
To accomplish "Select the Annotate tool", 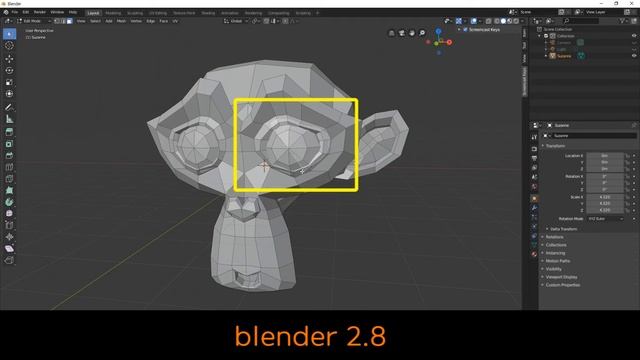I will point(9,107).
